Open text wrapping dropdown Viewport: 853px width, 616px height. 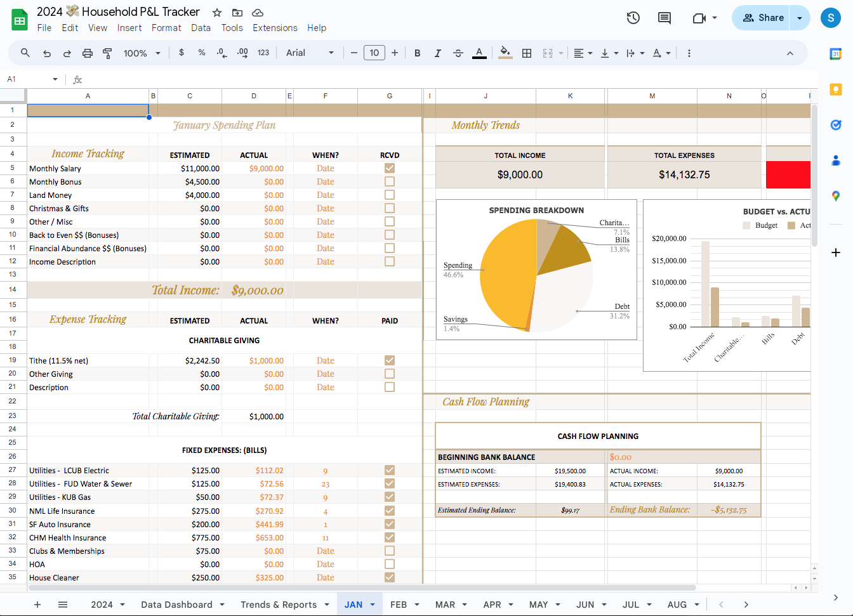pyautogui.click(x=635, y=53)
